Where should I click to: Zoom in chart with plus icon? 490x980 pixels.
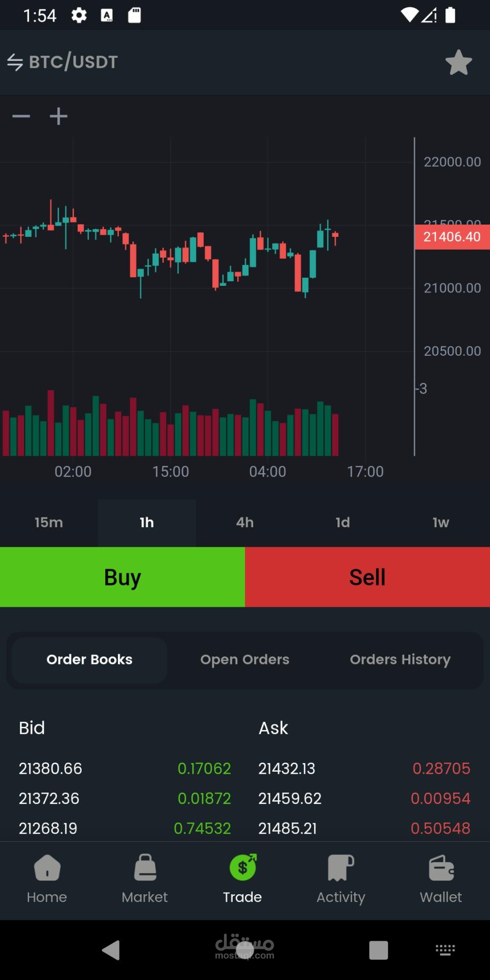click(59, 116)
